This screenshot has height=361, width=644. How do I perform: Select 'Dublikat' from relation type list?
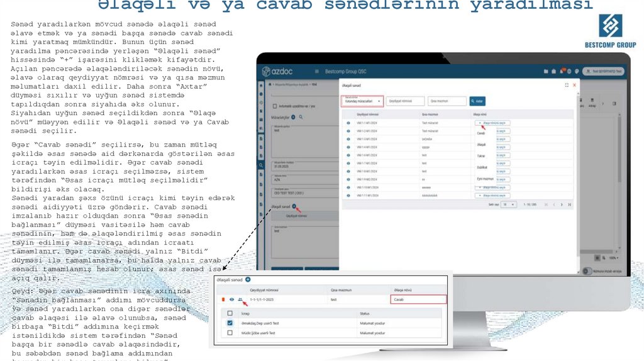[482, 167]
